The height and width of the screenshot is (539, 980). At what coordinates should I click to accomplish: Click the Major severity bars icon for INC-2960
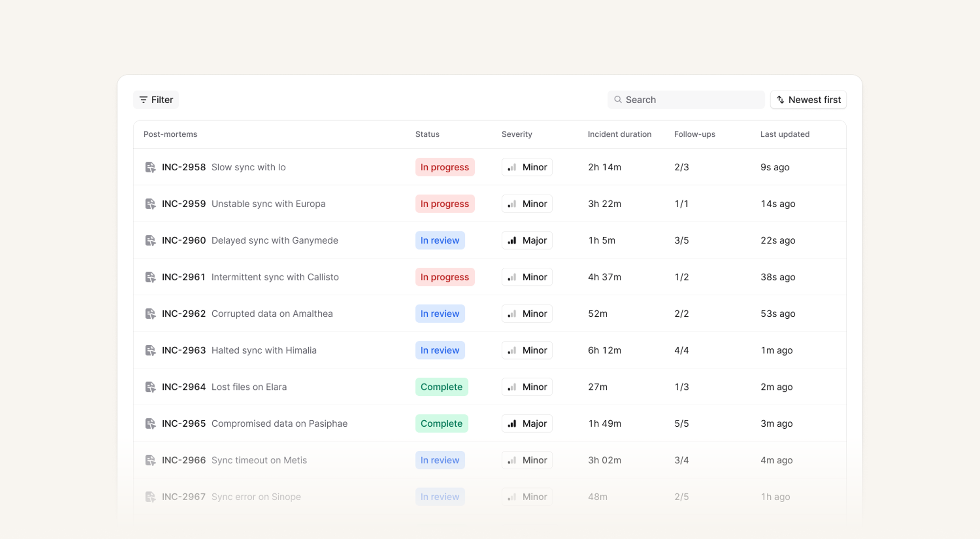(512, 241)
